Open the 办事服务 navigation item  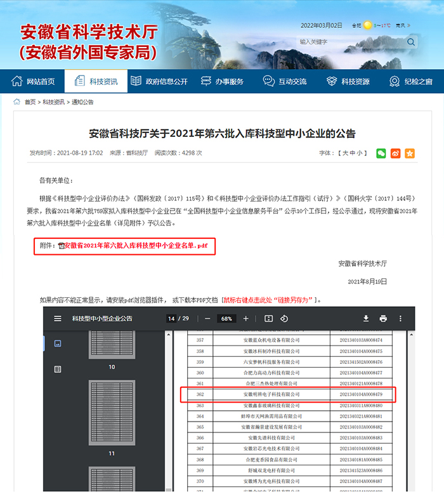click(223, 81)
